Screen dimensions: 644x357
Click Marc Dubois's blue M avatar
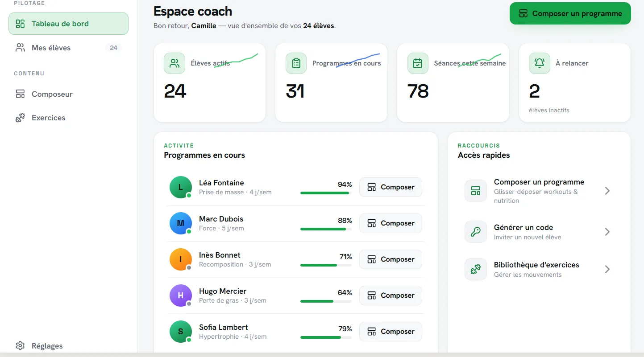[181, 223]
